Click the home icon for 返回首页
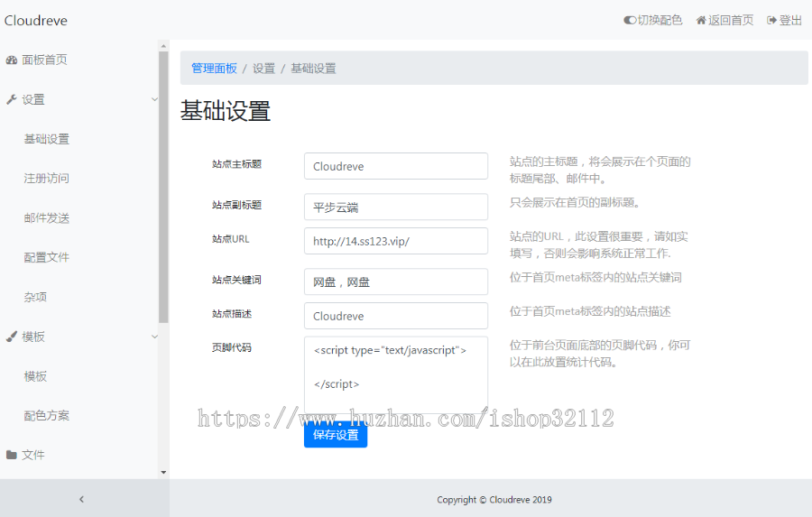This screenshot has width=812, height=517. (701, 20)
